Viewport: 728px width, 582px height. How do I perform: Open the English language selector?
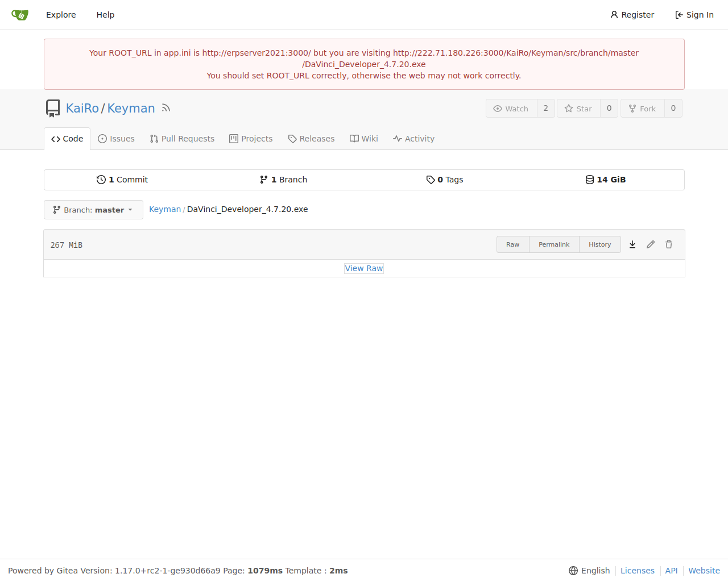pos(589,571)
